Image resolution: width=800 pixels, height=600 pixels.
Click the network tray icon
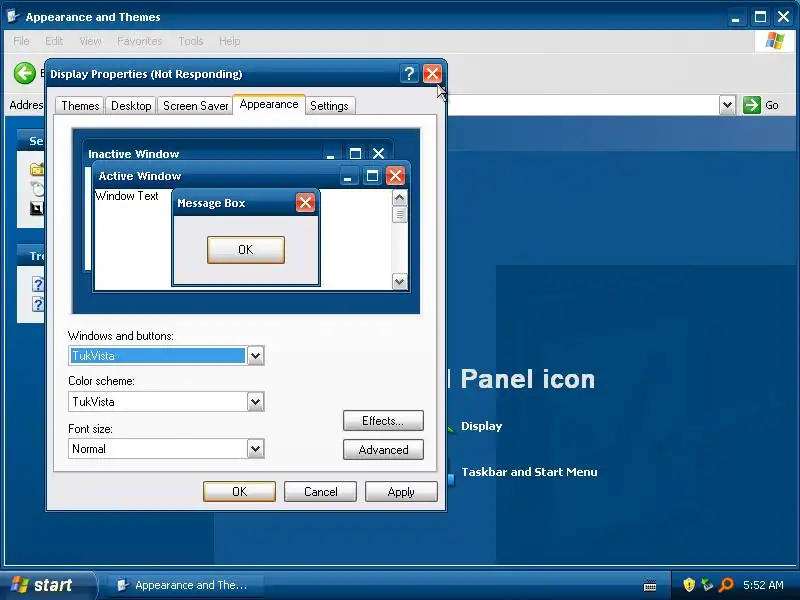[x=707, y=585]
